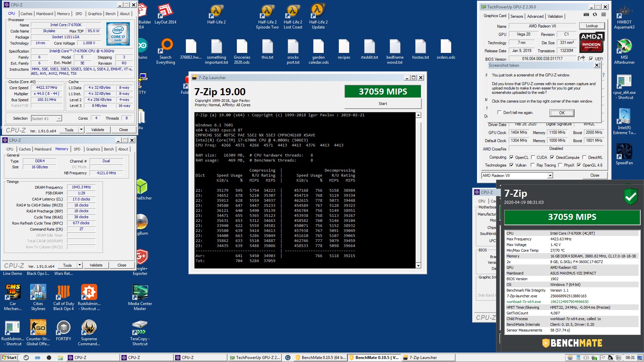Image resolution: width=644 pixels, height=362 pixels.
Task: Launch MSI Afterburner desktop icon
Action: click(624, 51)
